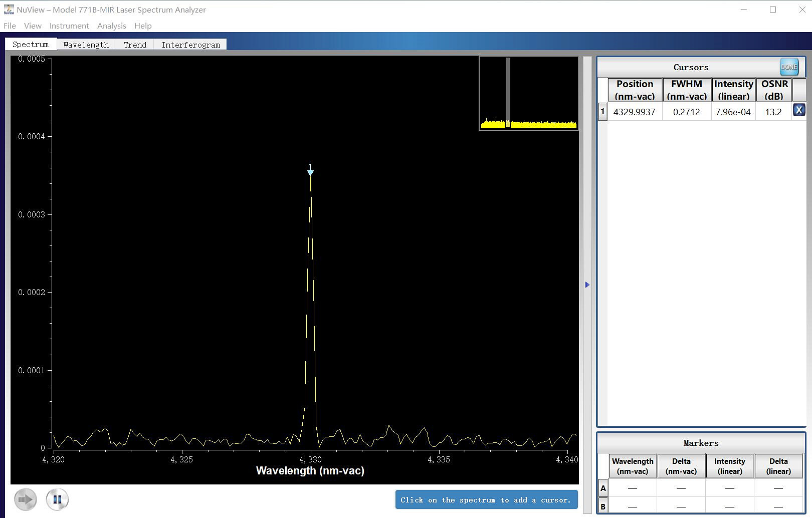Switch to the Interferogram tab
The width and height of the screenshot is (812, 518).
[x=190, y=45]
